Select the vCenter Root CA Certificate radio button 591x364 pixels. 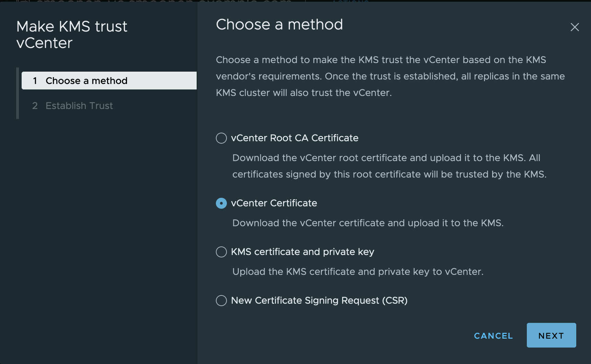click(221, 138)
